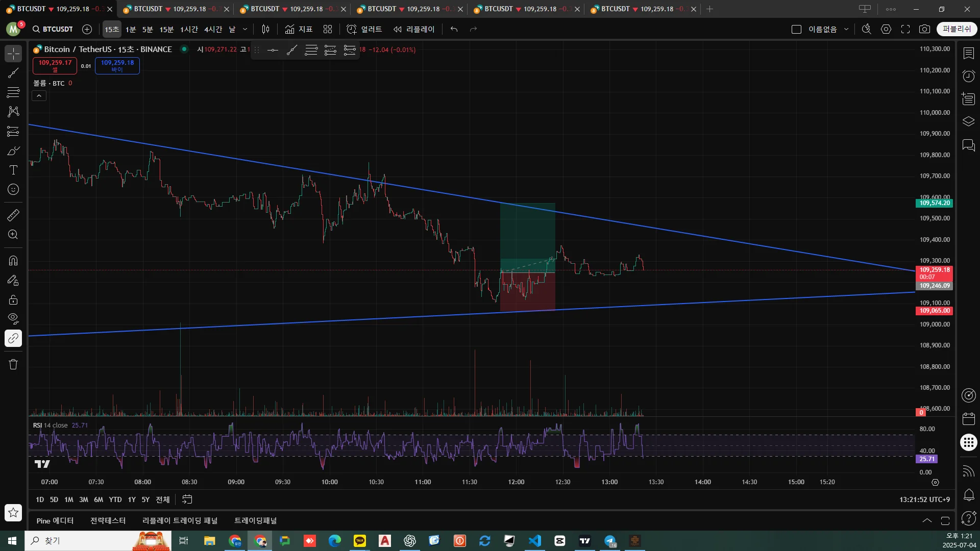Screen dimensions: 980x551
Task: Click the red sell price box
Action: (55, 65)
